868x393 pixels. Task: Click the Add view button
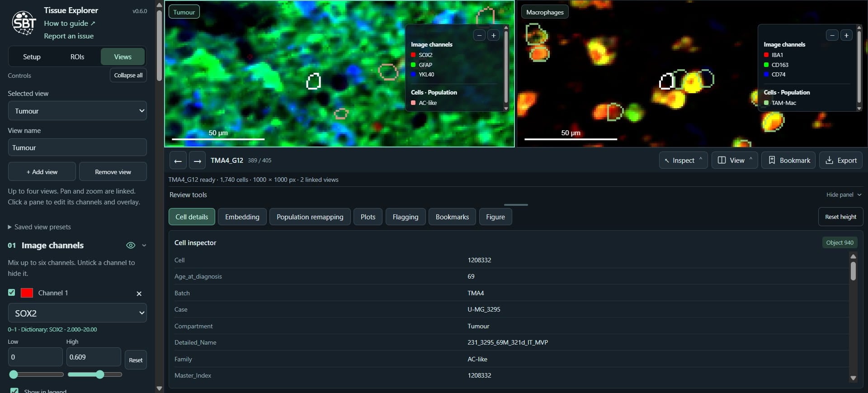pos(42,172)
